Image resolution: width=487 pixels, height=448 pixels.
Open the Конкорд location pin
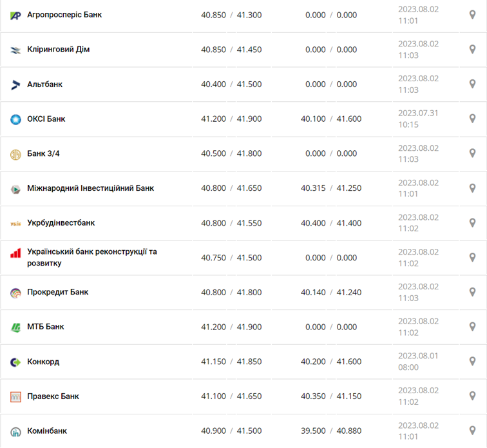coord(472,362)
